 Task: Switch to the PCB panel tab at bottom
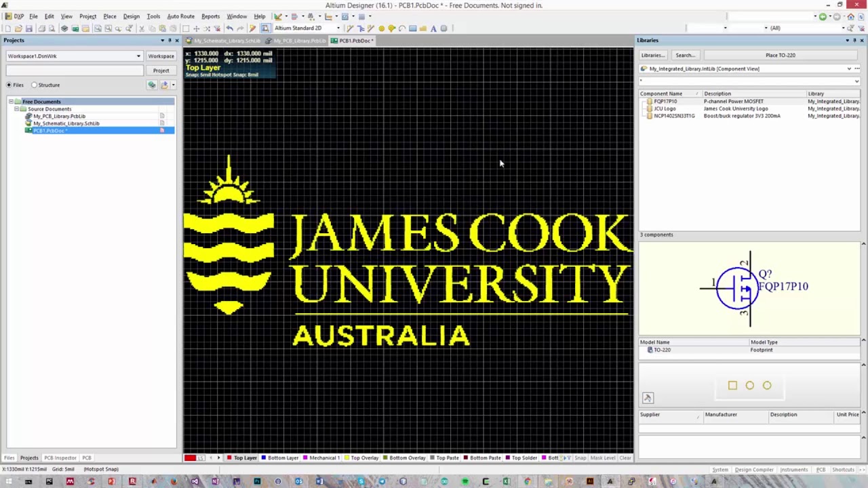pyautogui.click(x=87, y=458)
